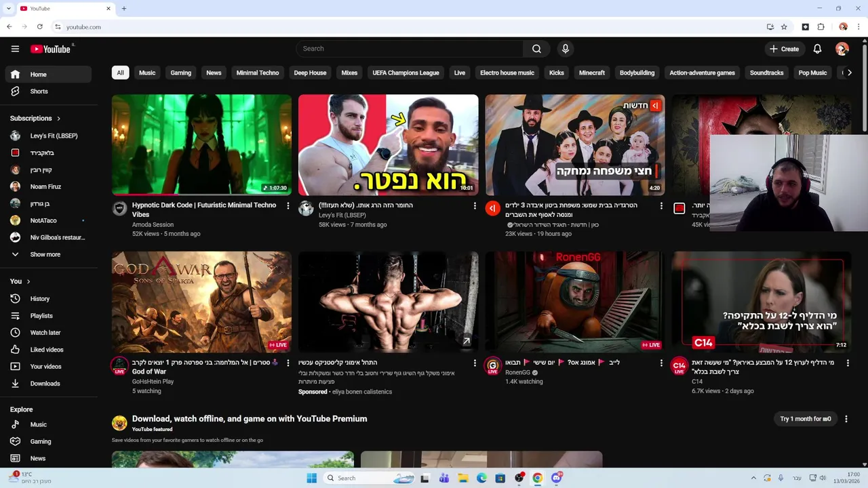Open Music under Explore
This screenshot has height=488, width=868.
point(47,425)
